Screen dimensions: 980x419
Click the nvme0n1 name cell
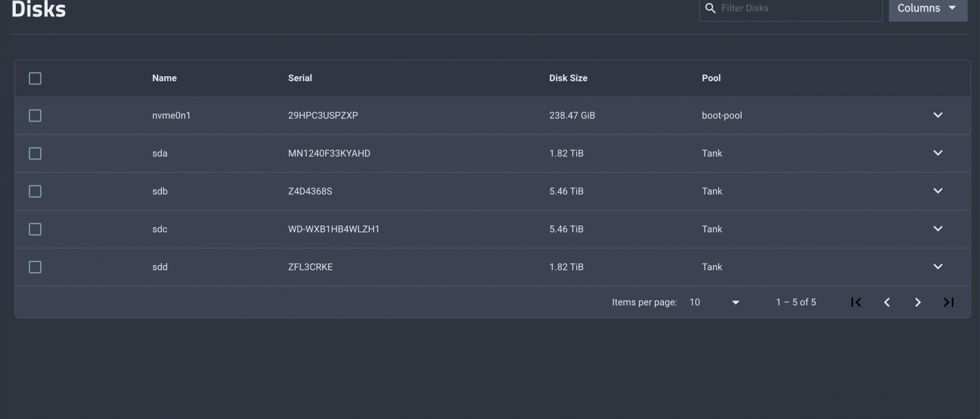click(171, 115)
